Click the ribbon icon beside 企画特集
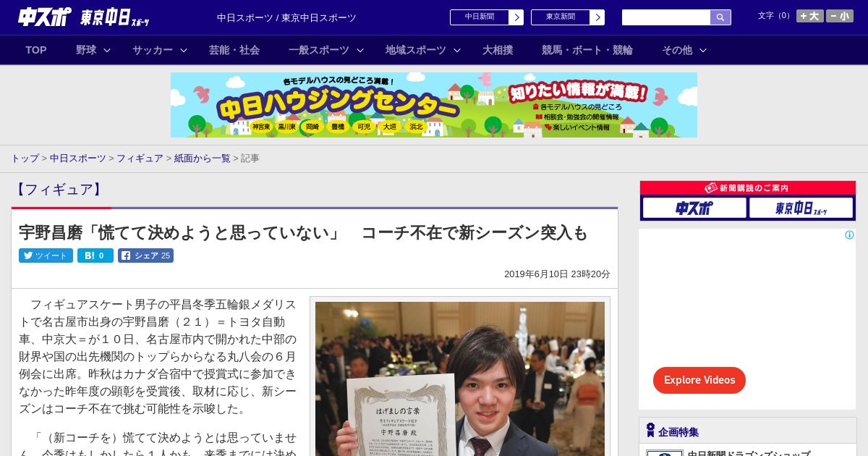The height and width of the screenshot is (456, 868). click(650, 430)
